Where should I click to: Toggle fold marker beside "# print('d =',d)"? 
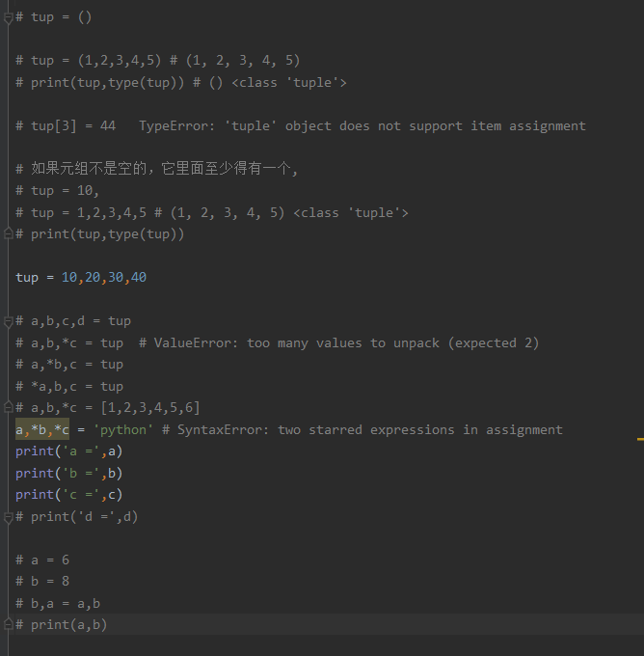(8, 517)
